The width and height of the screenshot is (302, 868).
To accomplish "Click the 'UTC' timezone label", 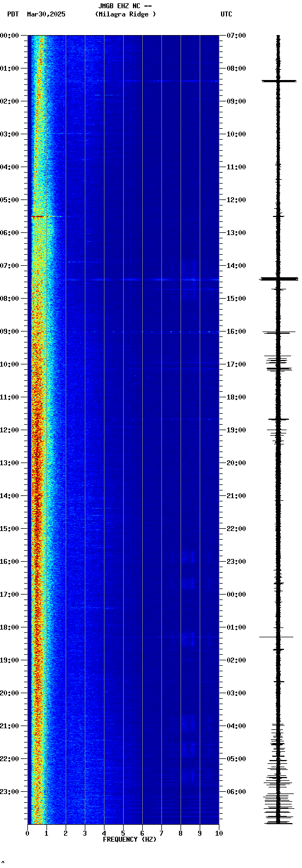I will 226,14.
